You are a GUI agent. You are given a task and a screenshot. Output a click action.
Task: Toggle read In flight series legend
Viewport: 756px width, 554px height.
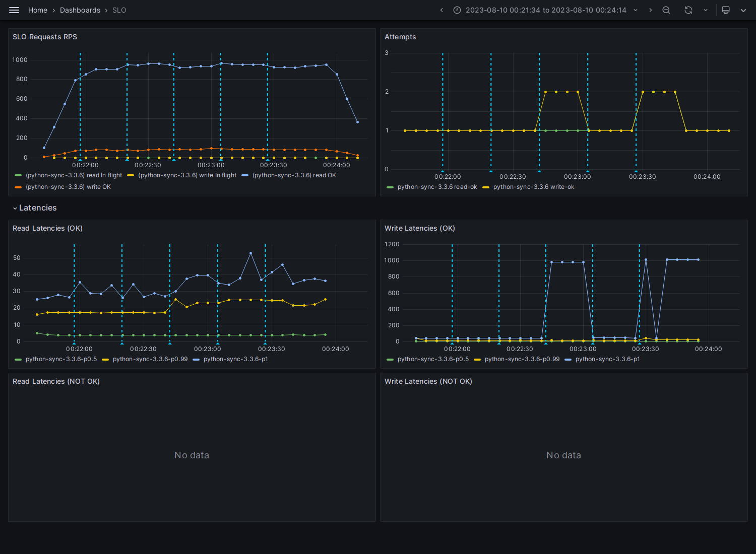click(74, 175)
